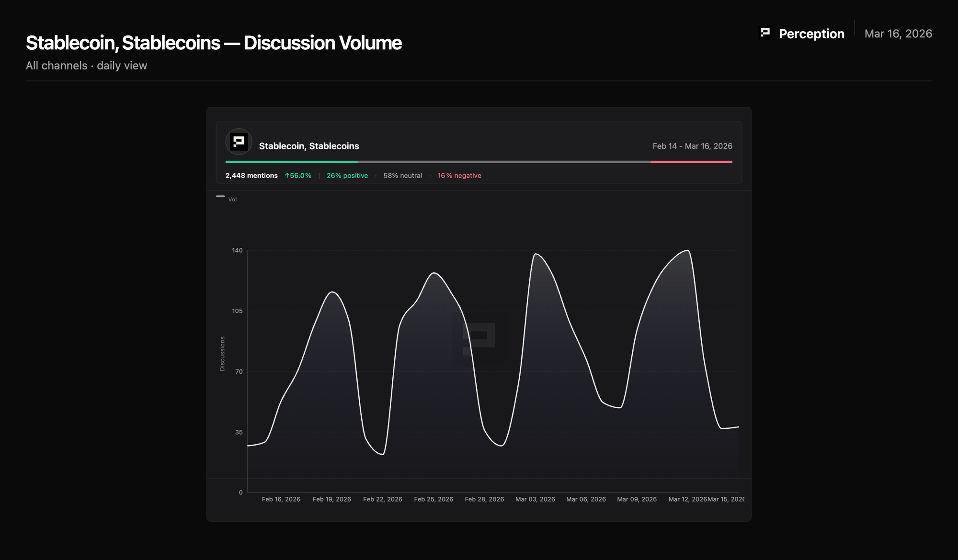958x560 pixels.
Task: Click the green upward 56.0% change indicator
Action: click(x=298, y=176)
